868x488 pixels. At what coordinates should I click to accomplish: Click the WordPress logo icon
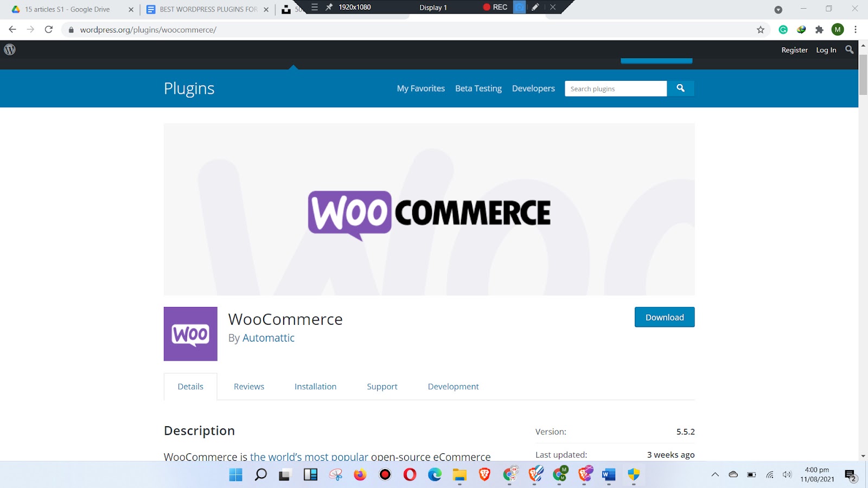10,49
